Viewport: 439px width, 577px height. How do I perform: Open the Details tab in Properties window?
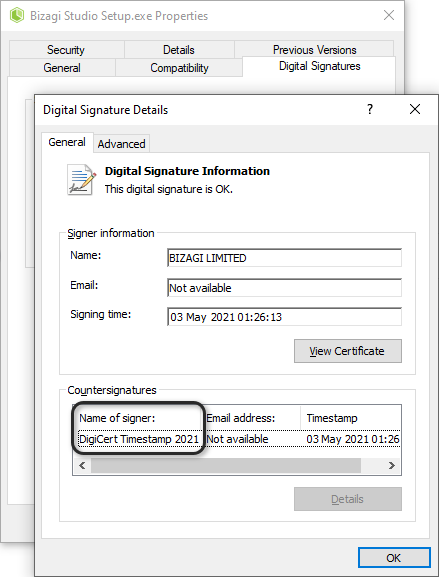point(179,50)
